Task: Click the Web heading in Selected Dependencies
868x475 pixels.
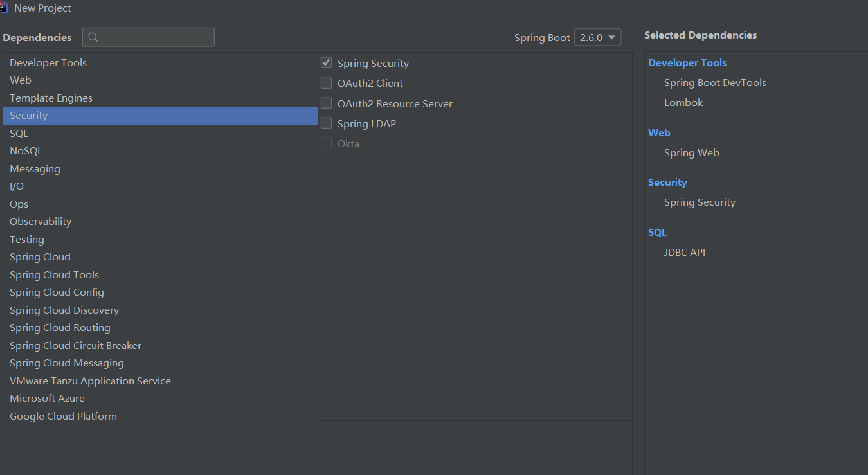Action: click(x=659, y=132)
